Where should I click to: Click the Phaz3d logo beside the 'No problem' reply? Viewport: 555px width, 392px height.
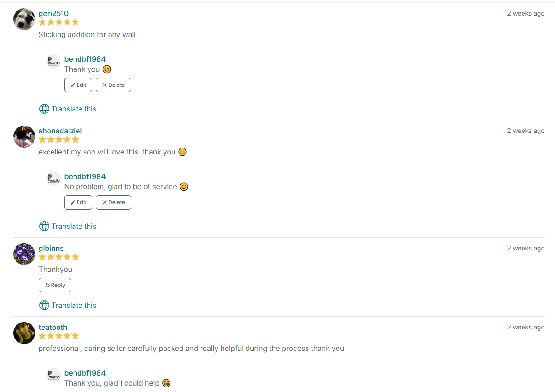point(53,179)
